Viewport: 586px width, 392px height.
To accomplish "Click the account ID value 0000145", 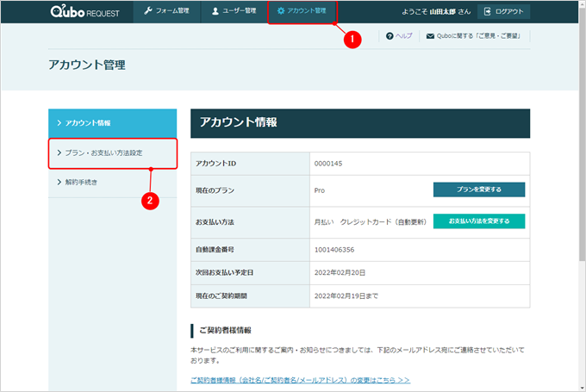I will click(x=328, y=164).
